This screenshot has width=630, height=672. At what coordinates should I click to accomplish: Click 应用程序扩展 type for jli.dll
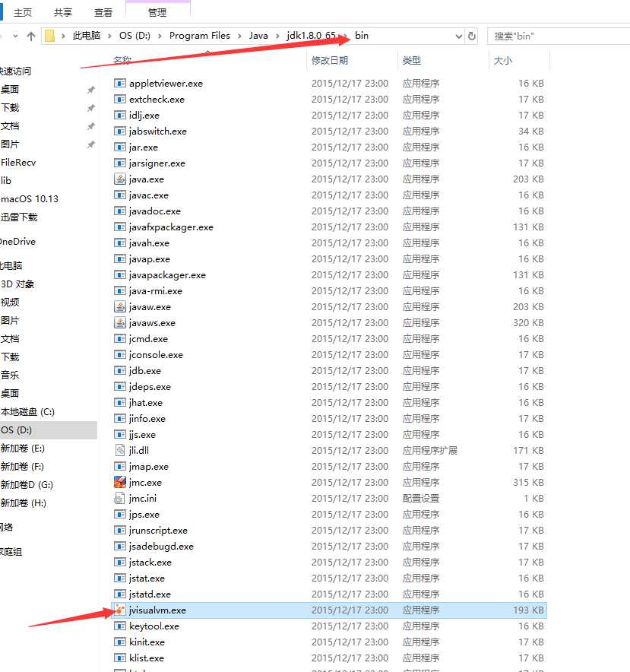430,451
